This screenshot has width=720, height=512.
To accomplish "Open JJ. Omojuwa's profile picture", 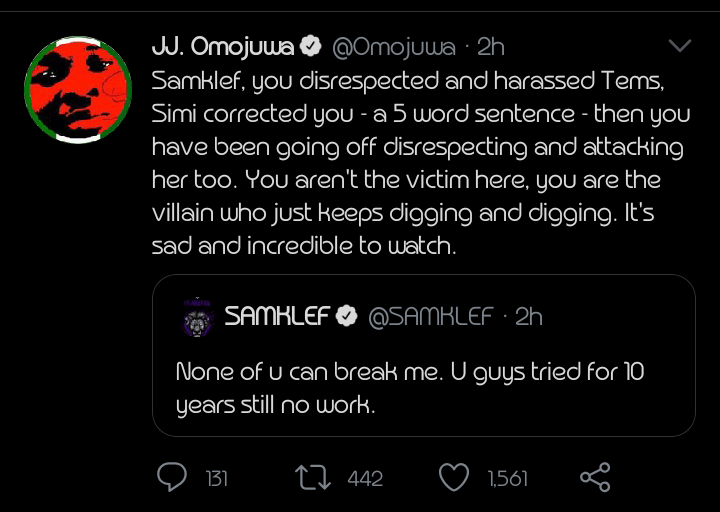I will (x=78, y=92).
